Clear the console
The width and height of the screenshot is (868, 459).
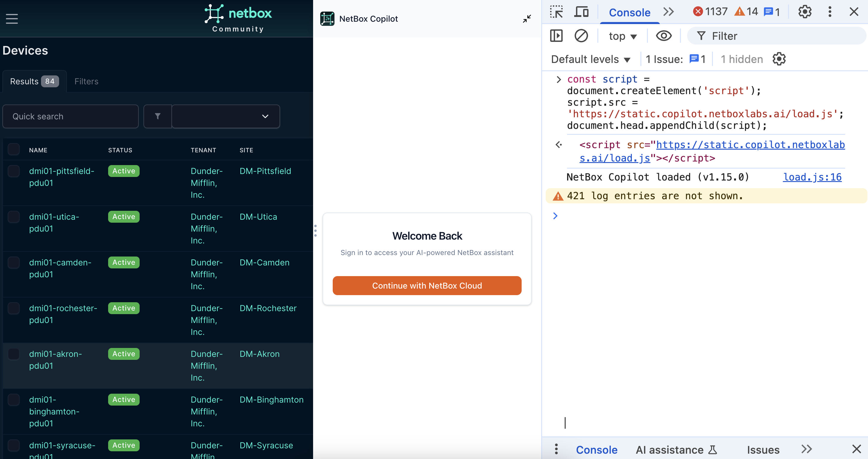point(582,36)
